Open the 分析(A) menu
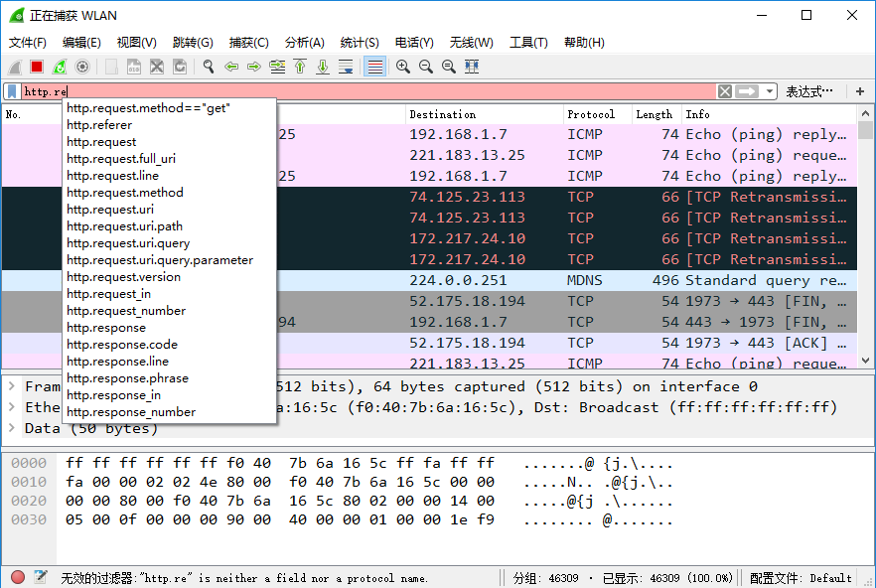The height and width of the screenshot is (588, 876). coord(305,43)
